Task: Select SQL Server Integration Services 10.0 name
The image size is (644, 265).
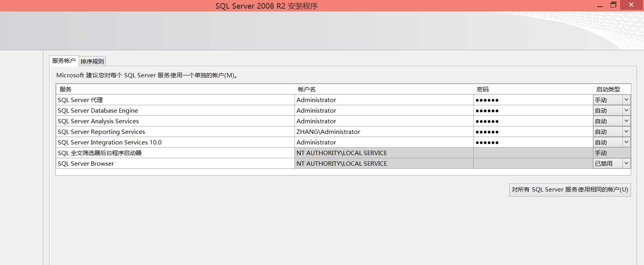Action: [175, 142]
